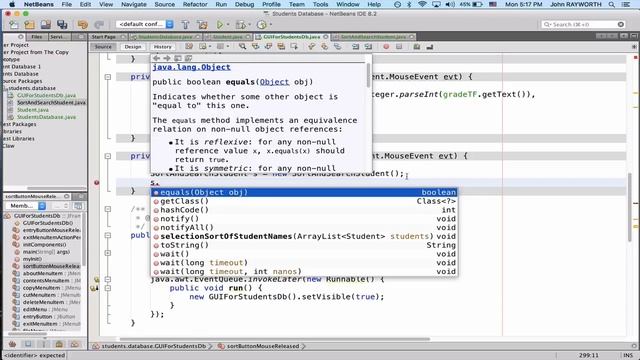
Task: Click the Spotlight search icon in menu bar
Action: (611, 4)
